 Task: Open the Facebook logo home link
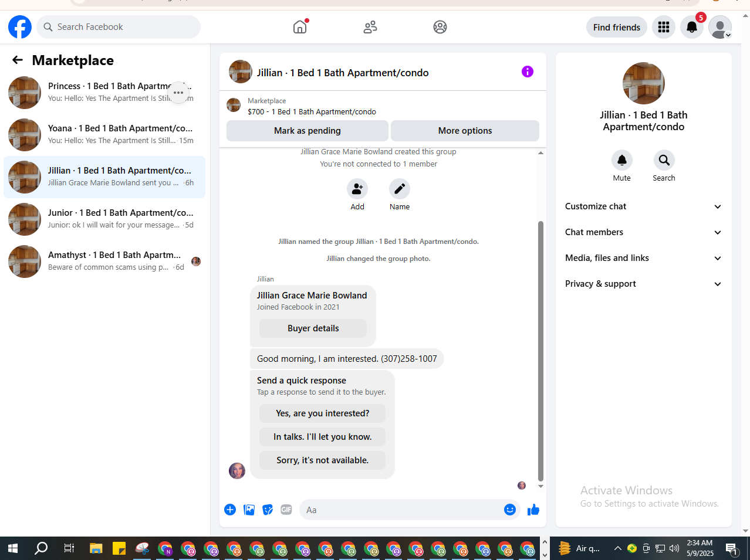[20, 27]
